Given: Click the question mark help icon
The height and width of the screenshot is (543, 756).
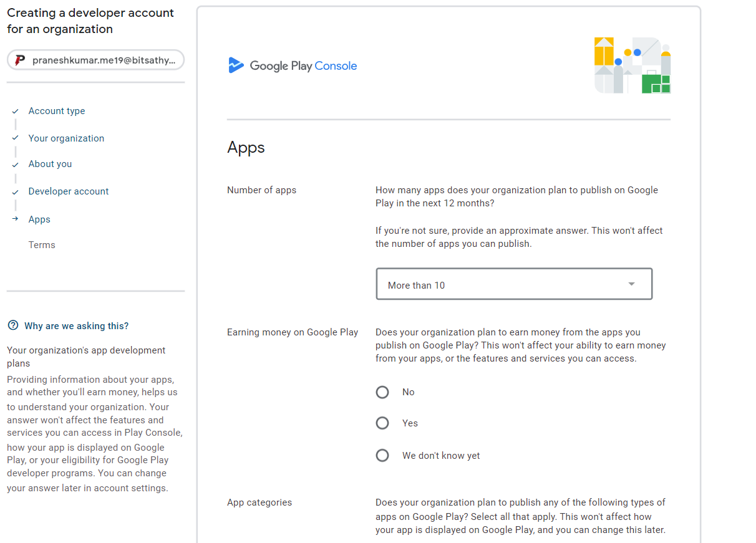Looking at the screenshot, I should click(13, 325).
